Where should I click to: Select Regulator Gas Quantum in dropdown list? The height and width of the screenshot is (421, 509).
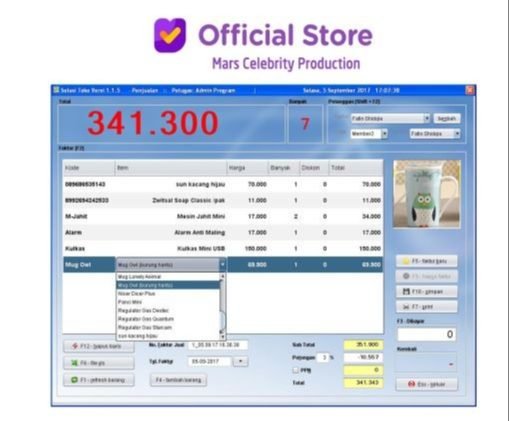pos(168,319)
